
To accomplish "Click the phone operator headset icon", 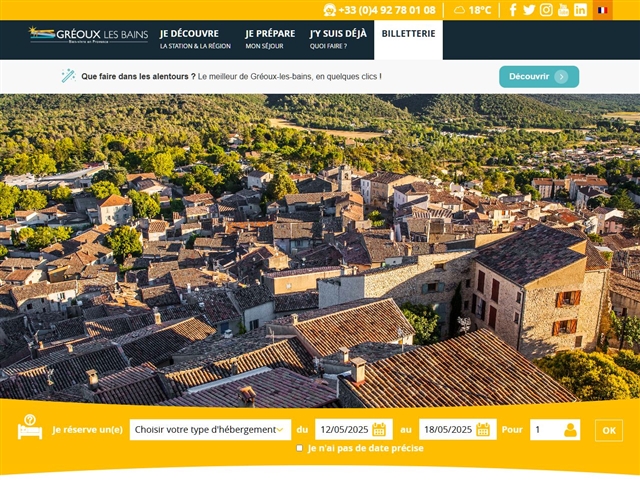I will click(329, 10).
